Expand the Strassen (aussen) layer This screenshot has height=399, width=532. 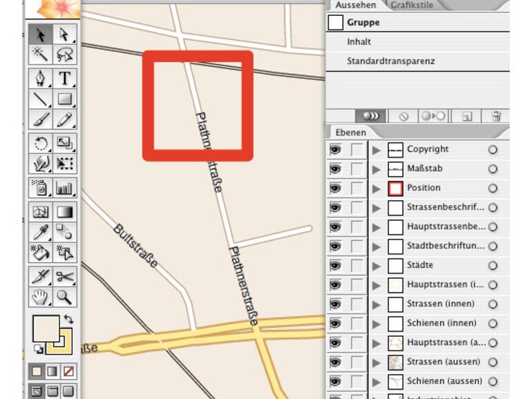(x=377, y=362)
